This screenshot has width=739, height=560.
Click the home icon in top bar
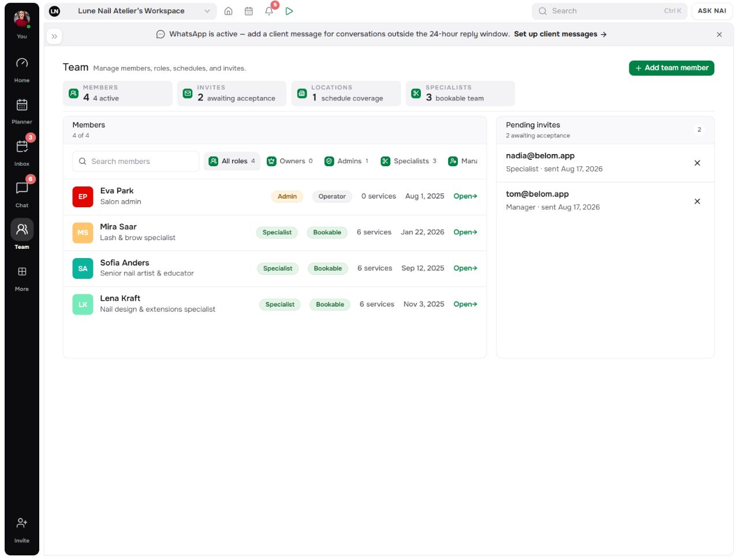pyautogui.click(x=229, y=11)
